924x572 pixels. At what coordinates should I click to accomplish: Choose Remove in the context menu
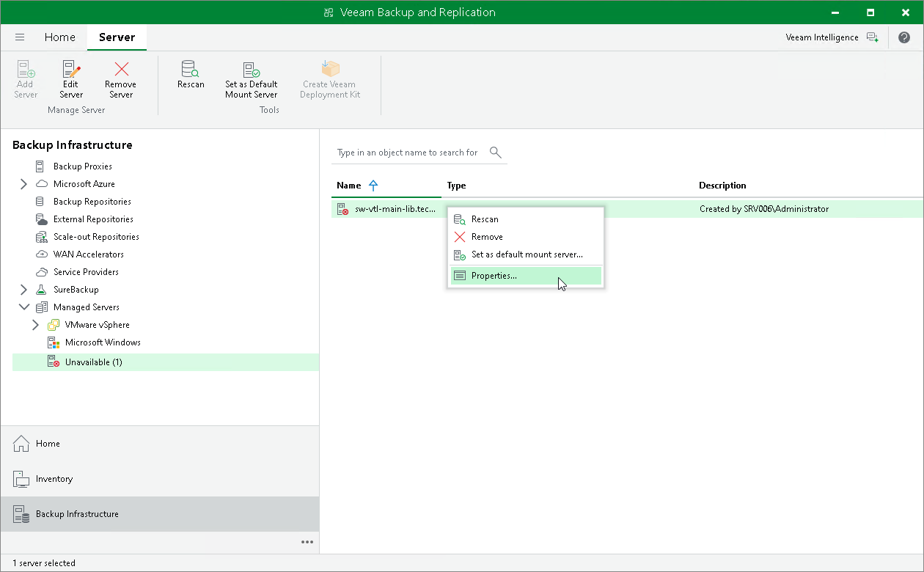(526, 237)
